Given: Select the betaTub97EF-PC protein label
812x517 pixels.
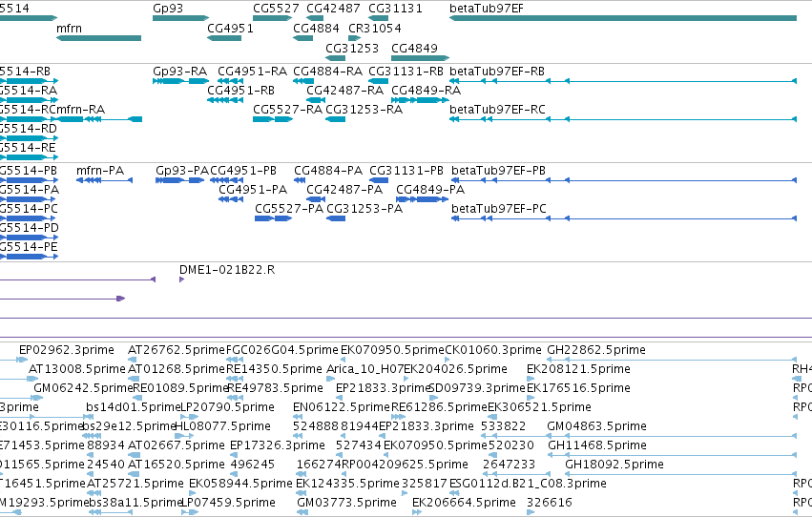Looking at the screenshot, I should [499, 209].
